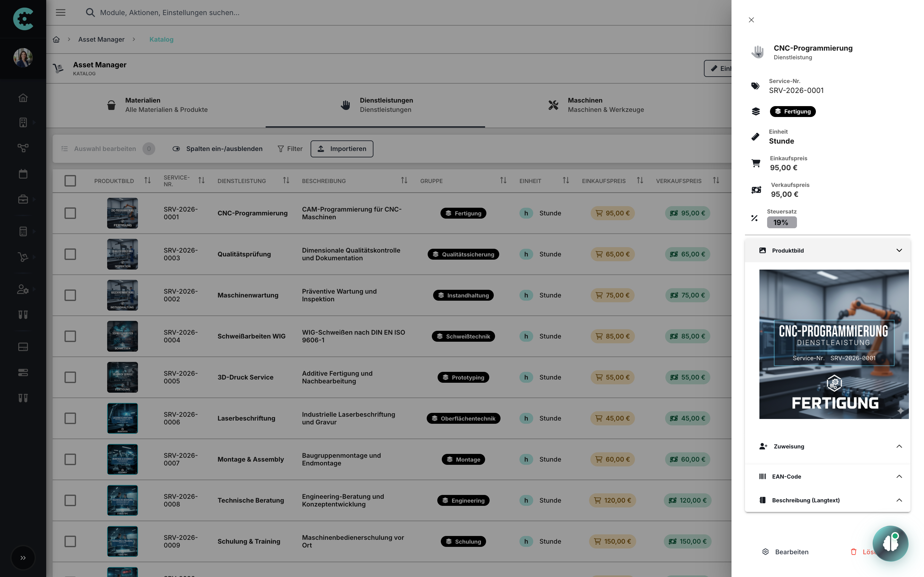Open the briefcase icon in sidebar

(x=23, y=199)
